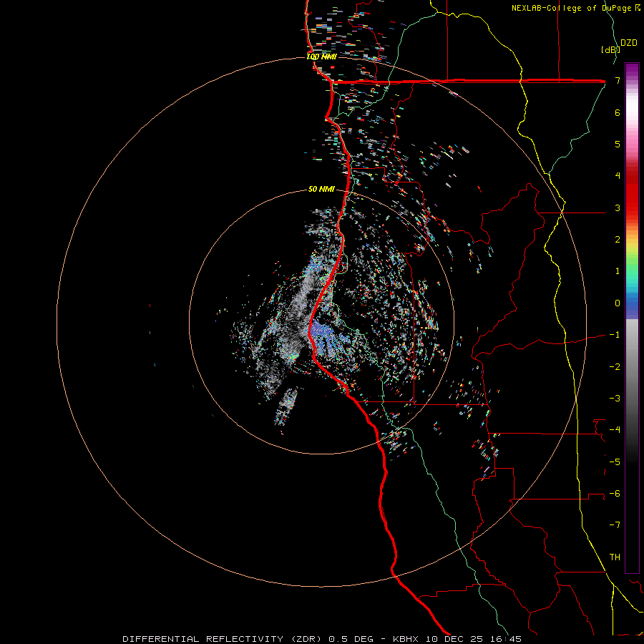Screen dimensions: 644x644
Task: Select the DZD product label above the scale
Action: (x=628, y=43)
